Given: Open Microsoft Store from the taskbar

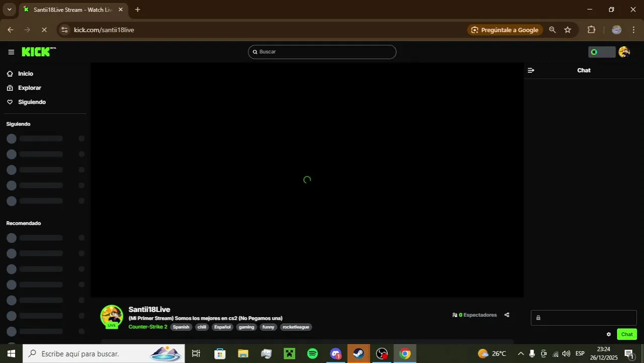Looking at the screenshot, I should [x=220, y=353].
